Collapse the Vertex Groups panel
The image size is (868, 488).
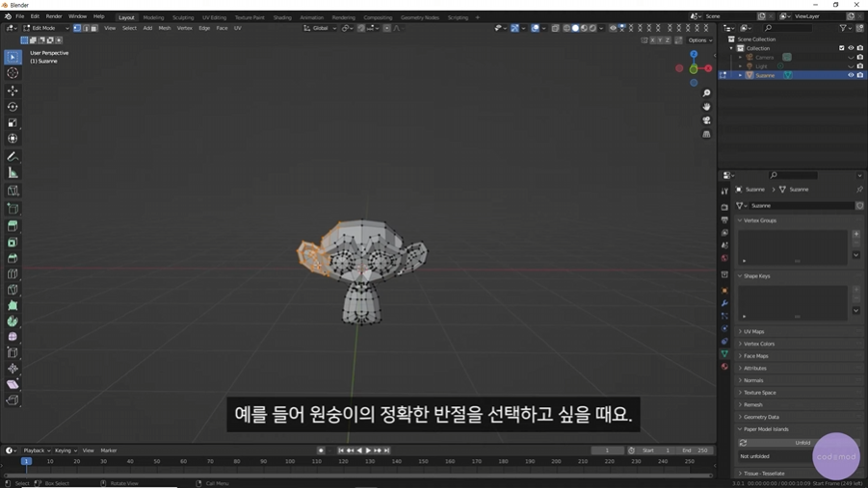[799, 220]
